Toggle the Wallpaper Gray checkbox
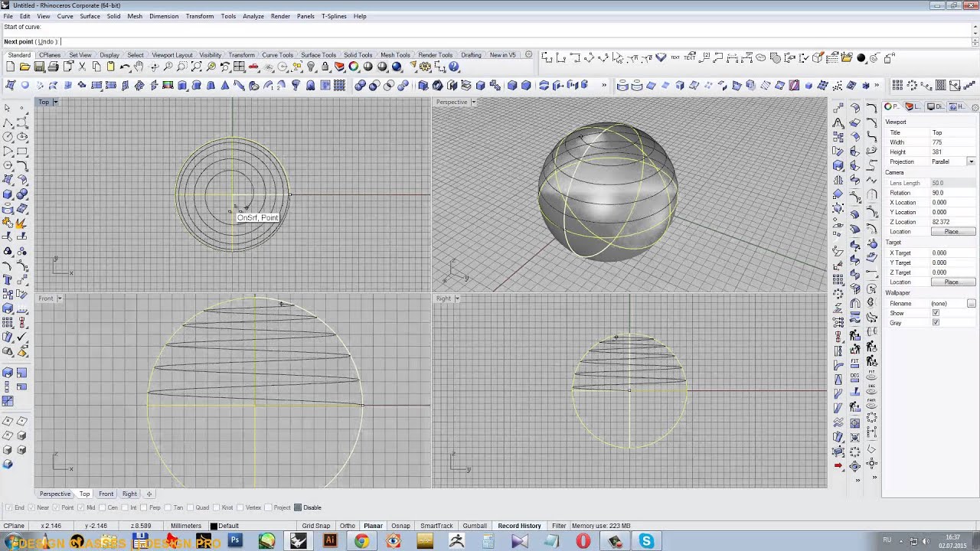The image size is (980, 551). (x=936, y=323)
